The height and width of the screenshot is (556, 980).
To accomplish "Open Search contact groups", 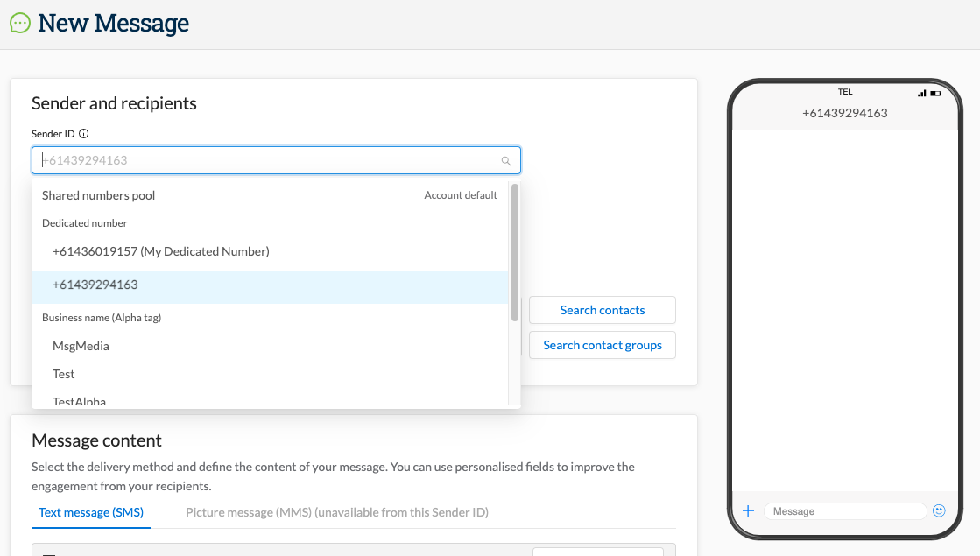I will (x=603, y=345).
